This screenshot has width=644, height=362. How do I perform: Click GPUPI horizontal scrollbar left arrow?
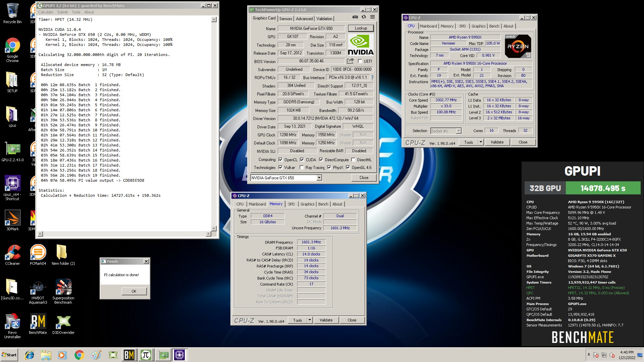[40, 234]
